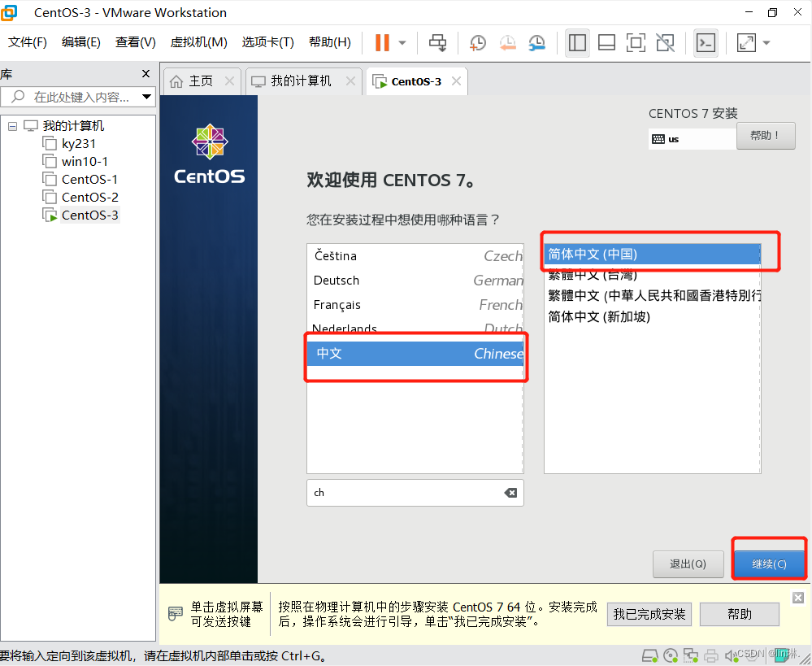
Task: Click the send Ctrl+Alt+Del toolbar icon
Action: click(x=437, y=42)
